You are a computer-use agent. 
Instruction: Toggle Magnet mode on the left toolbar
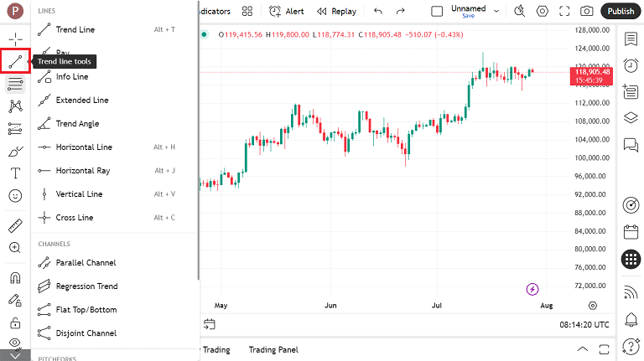(15, 277)
